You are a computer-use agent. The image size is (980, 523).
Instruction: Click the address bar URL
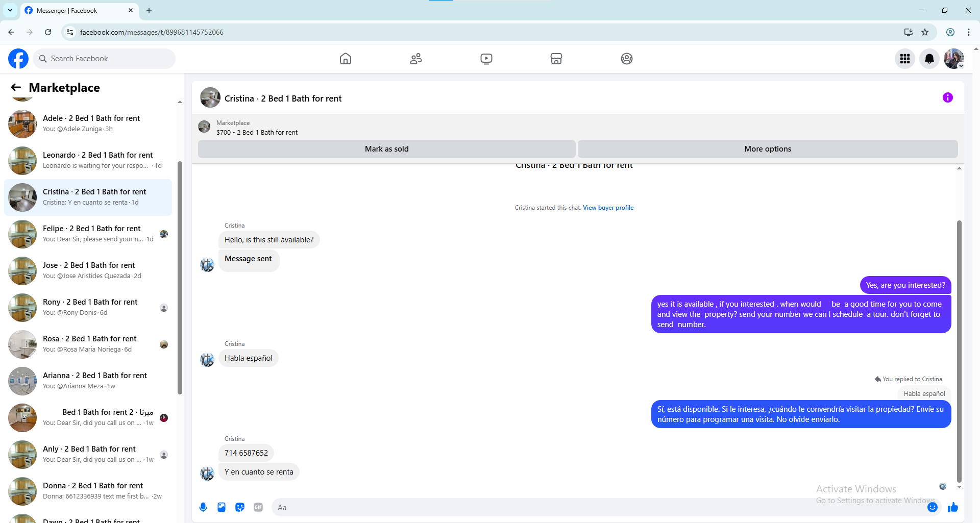[152, 32]
